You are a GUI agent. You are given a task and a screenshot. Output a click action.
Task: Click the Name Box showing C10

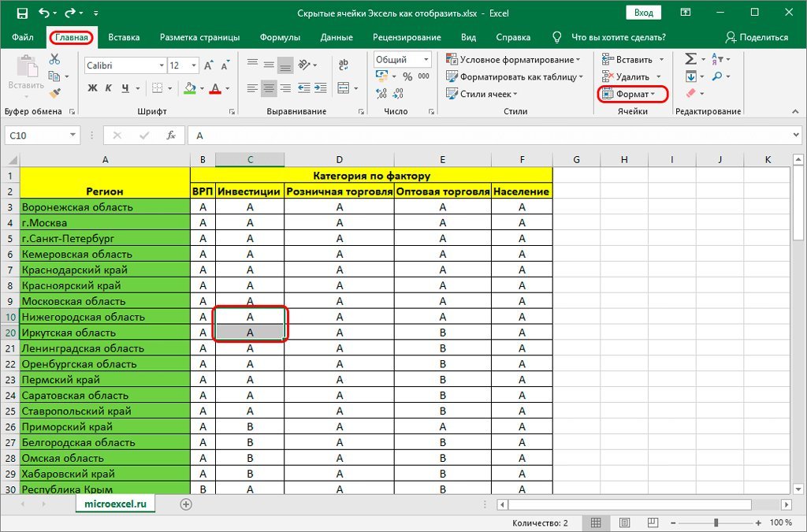35,136
